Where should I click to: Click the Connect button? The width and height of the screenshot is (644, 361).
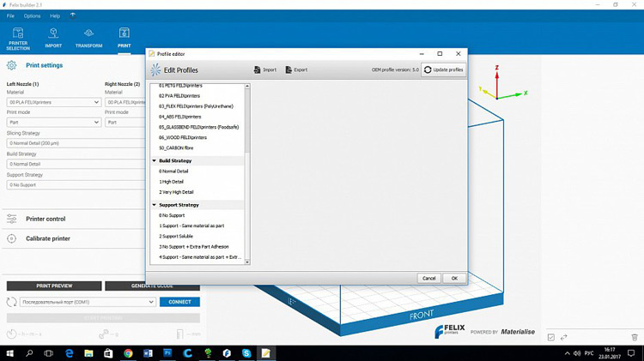click(x=180, y=302)
